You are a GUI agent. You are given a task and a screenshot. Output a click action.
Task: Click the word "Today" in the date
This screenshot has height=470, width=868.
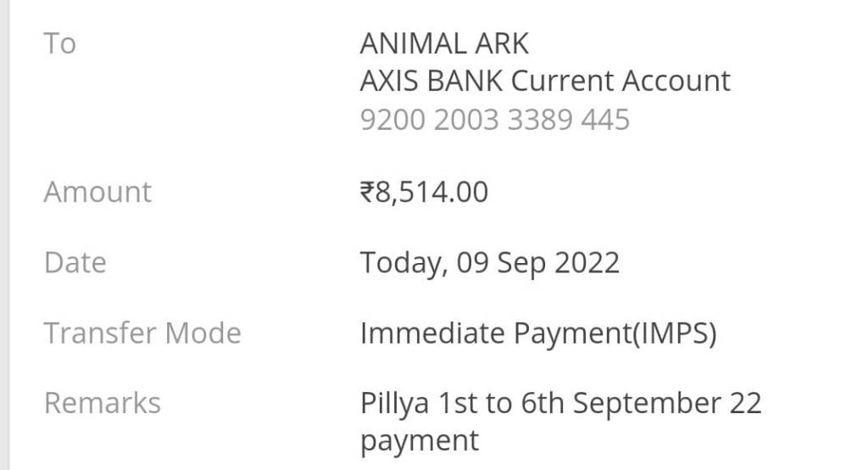[x=403, y=263]
